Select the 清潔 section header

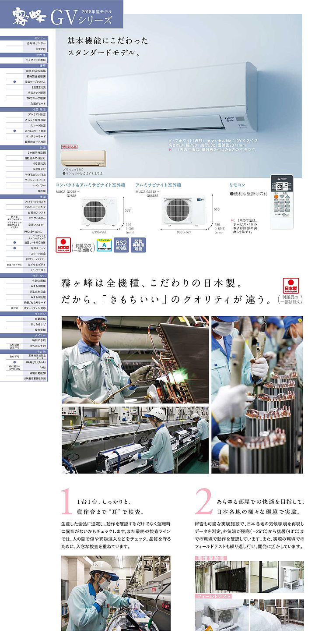pyautogui.click(x=24, y=197)
